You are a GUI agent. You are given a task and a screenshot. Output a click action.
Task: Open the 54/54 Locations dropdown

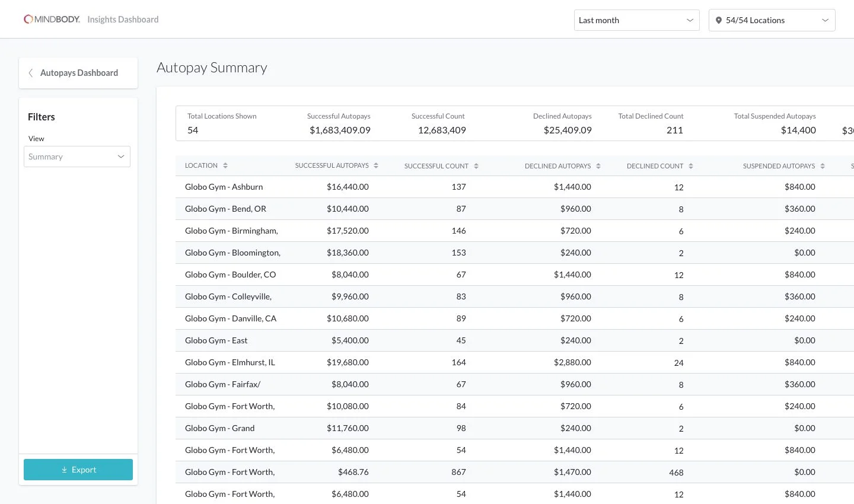[x=772, y=20]
